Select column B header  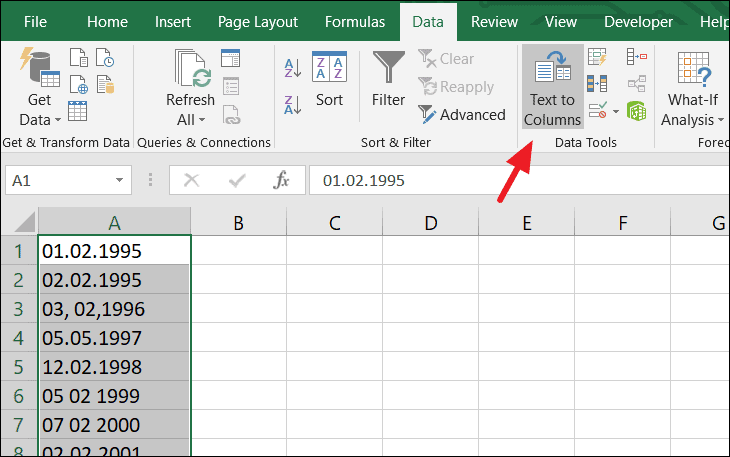[x=238, y=223]
